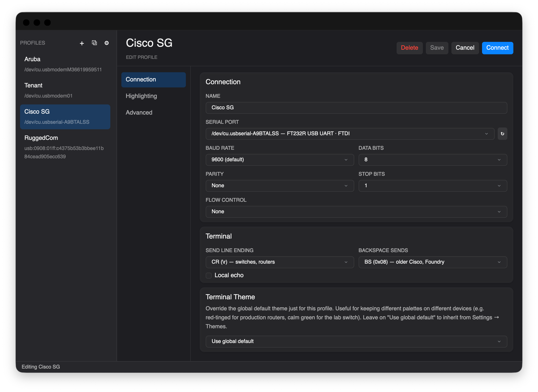Open the Serial Port dropdown
This screenshot has width=538, height=392.
click(350, 134)
